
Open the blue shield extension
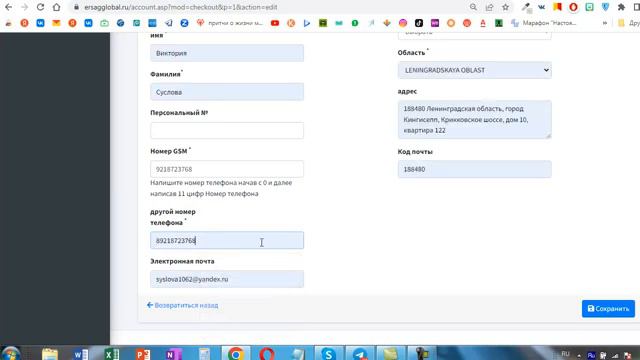605,7
